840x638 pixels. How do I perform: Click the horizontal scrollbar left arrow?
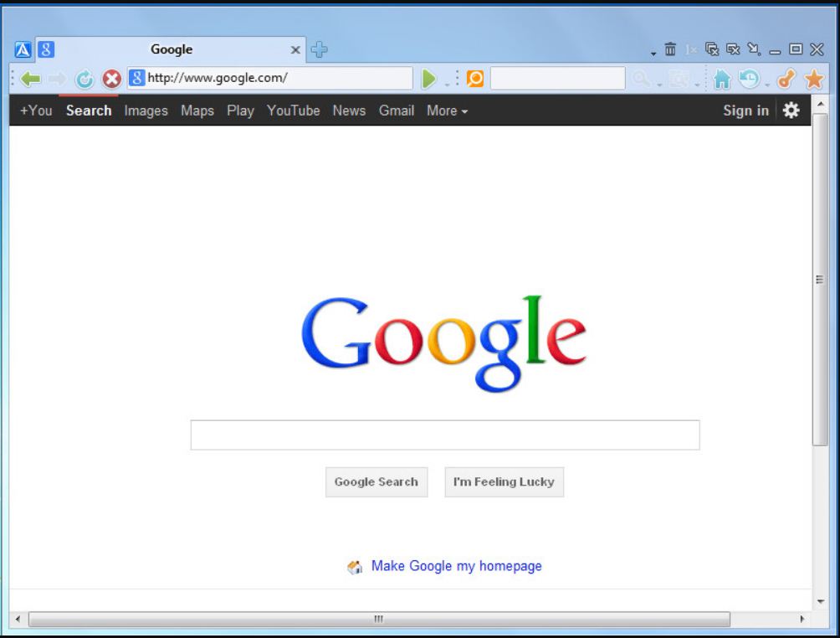tap(18, 620)
